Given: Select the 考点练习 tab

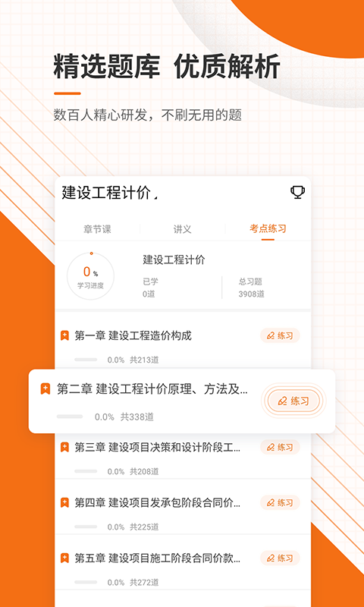Looking at the screenshot, I should click(268, 228).
